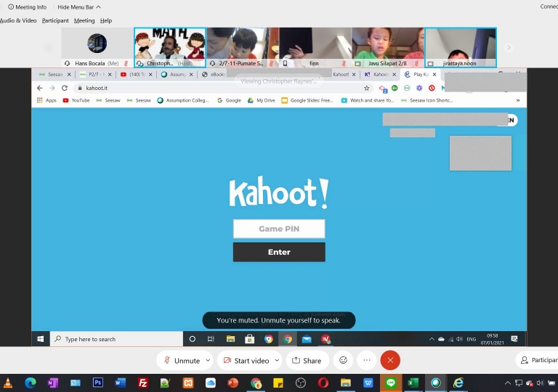Launch VLC media player from taskbar
This screenshot has height=392, width=558.
[8, 383]
